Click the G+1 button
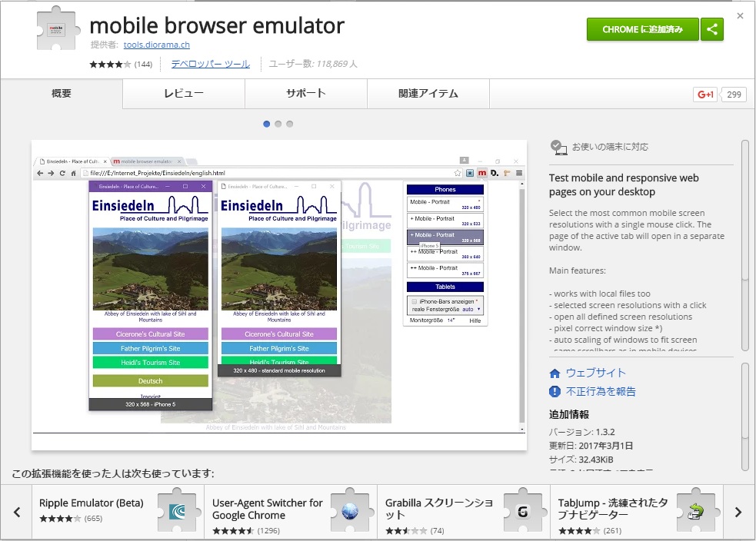756x541 pixels. click(x=705, y=95)
